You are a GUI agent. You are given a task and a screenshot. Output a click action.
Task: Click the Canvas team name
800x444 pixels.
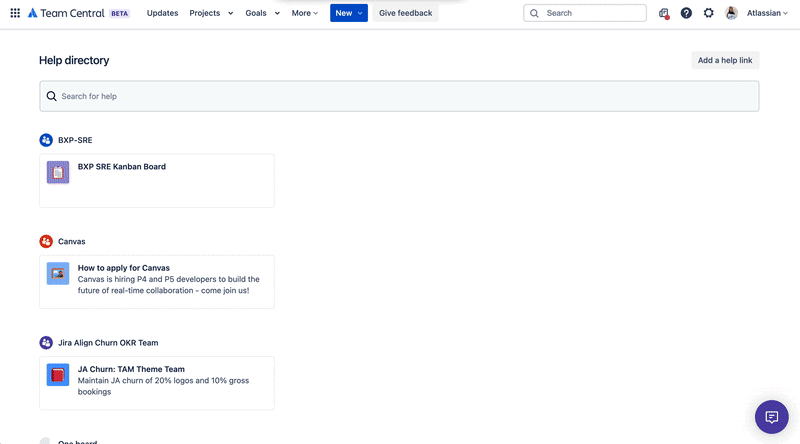71,241
